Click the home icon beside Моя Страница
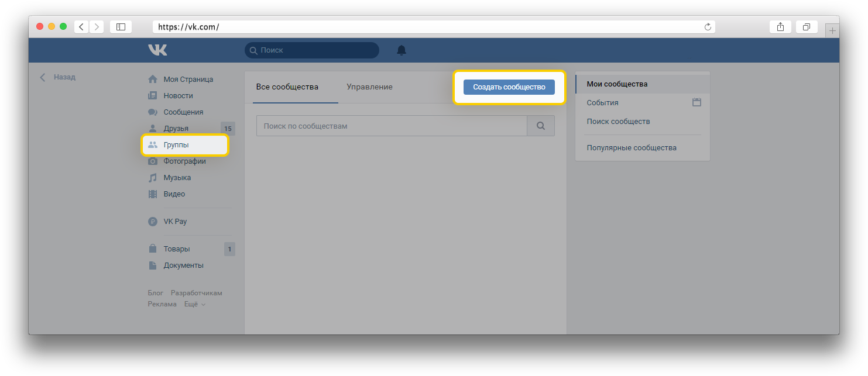The image size is (868, 376). [x=153, y=79]
